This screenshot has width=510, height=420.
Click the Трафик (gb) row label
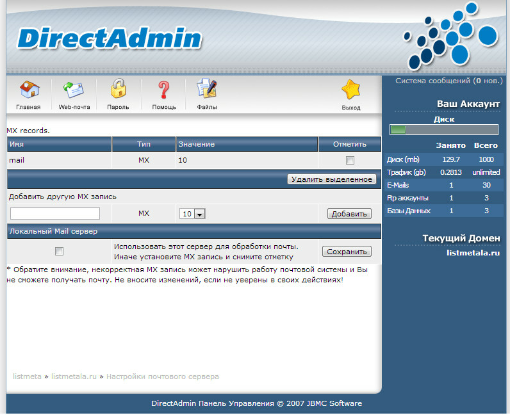click(x=406, y=172)
